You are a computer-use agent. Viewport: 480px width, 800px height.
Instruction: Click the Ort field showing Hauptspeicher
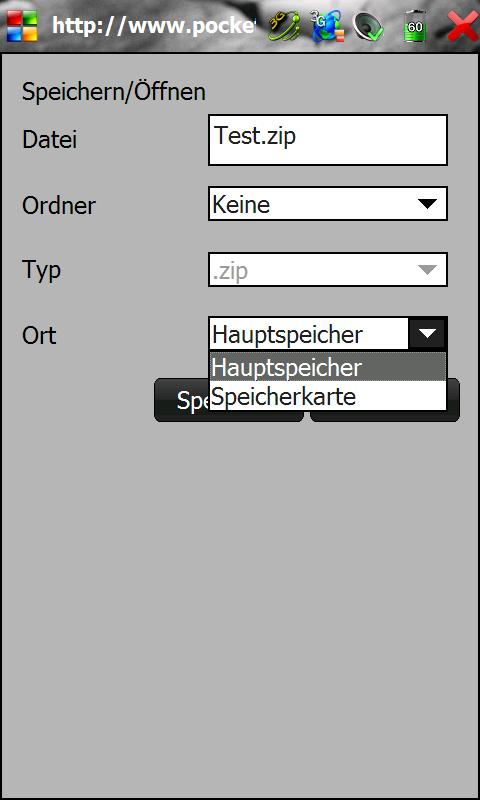309,334
